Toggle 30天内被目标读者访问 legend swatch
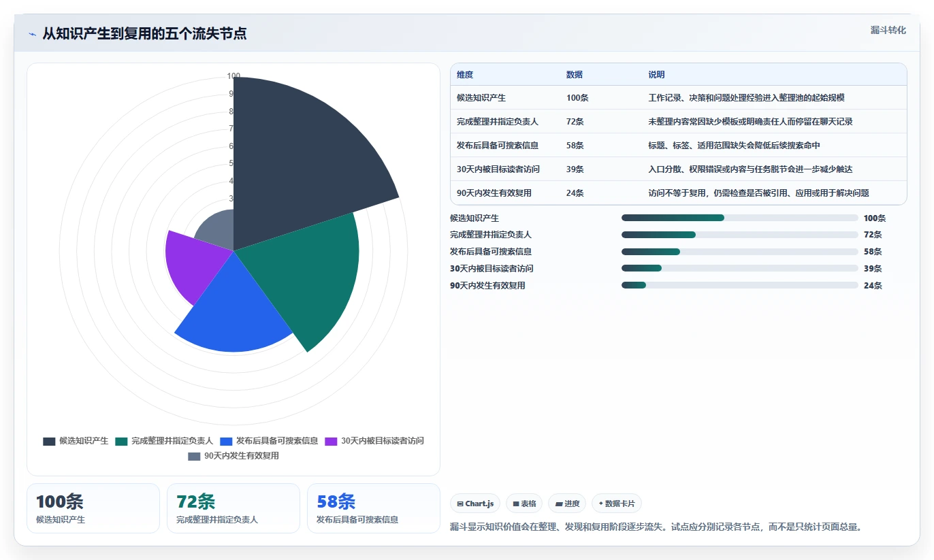934x560 pixels. point(331,441)
